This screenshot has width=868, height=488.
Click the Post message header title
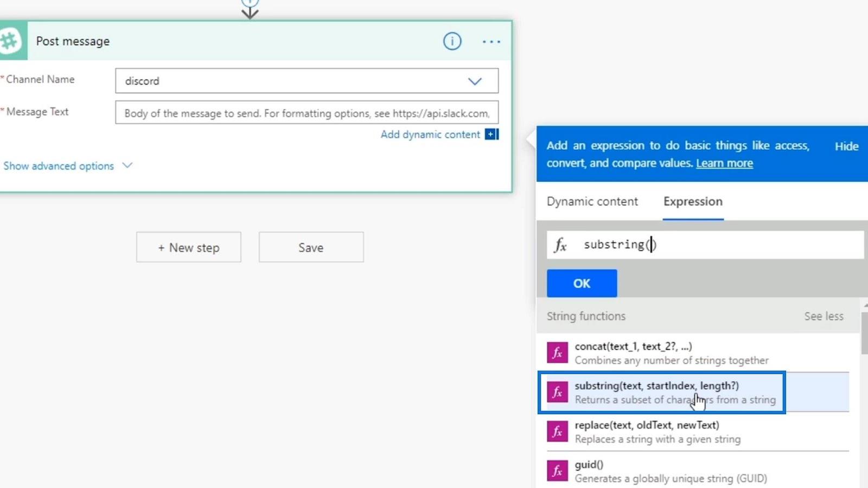(x=73, y=41)
